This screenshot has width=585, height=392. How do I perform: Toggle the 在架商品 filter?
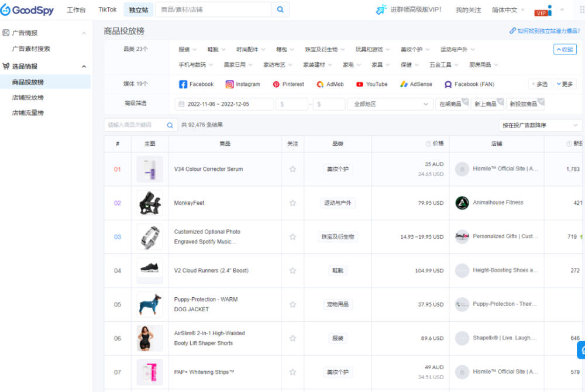[452, 104]
